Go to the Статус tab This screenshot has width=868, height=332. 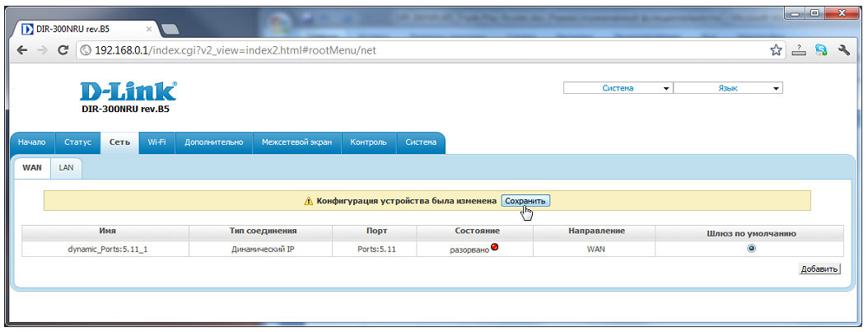(77, 143)
